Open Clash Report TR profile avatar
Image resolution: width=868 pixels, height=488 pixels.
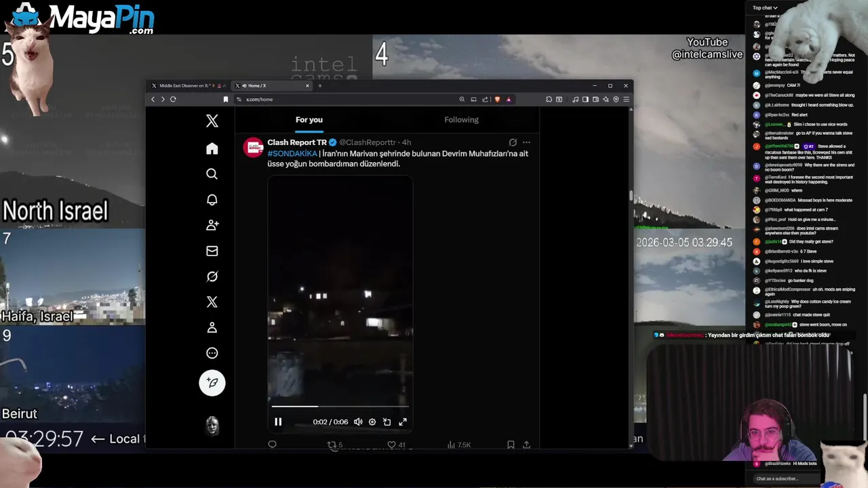(x=254, y=147)
